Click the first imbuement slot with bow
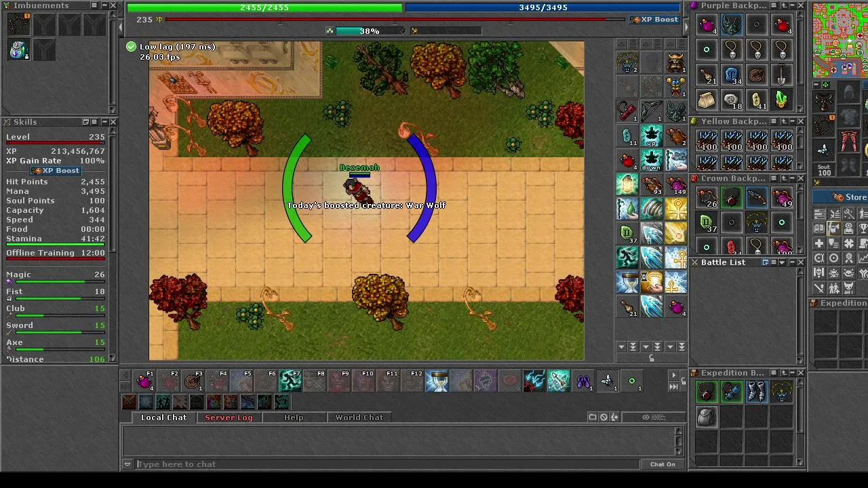Image resolution: width=868 pixels, height=488 pixels. (x=19, y=24)
